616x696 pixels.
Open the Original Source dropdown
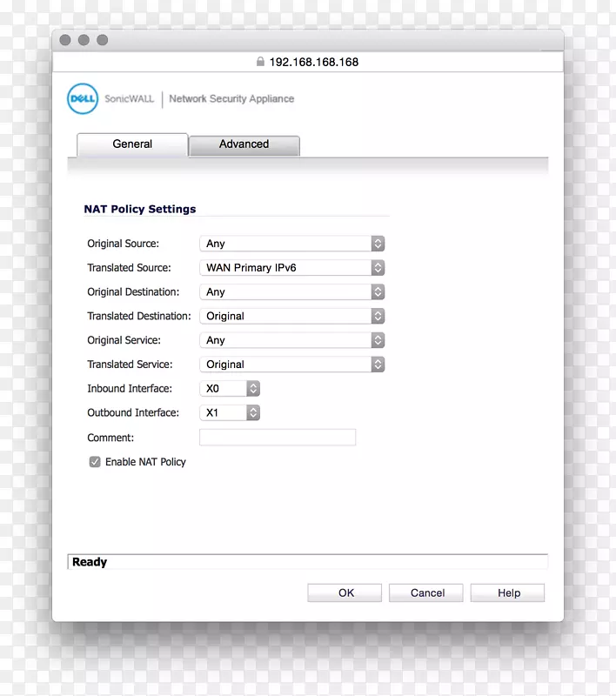[291, 244]
